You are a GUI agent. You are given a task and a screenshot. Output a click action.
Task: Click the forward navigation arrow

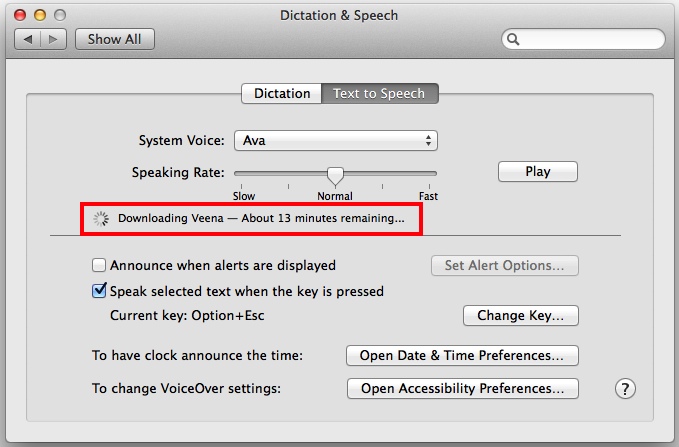point(53,39)
